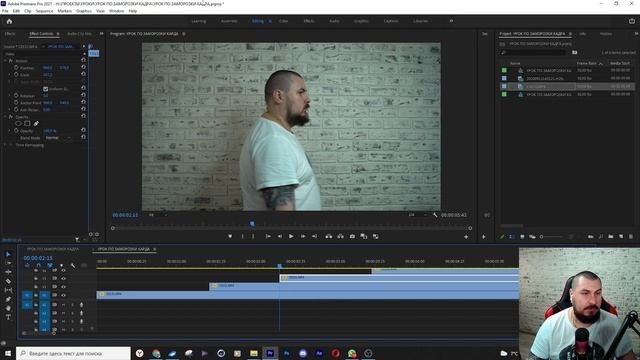Screen dimensions: 640x360
Task: Collapse the Opacity effect section
Action: (x=6, y=117)
